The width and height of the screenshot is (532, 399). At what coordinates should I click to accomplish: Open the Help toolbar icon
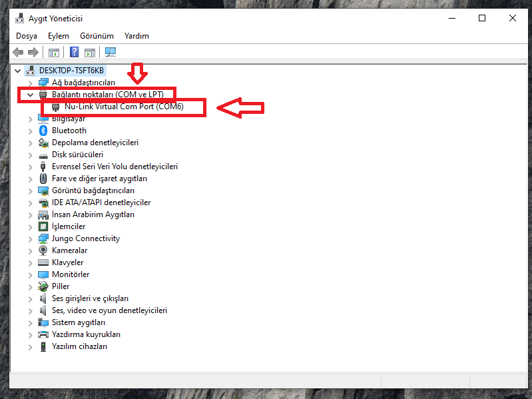coord(74,52)
